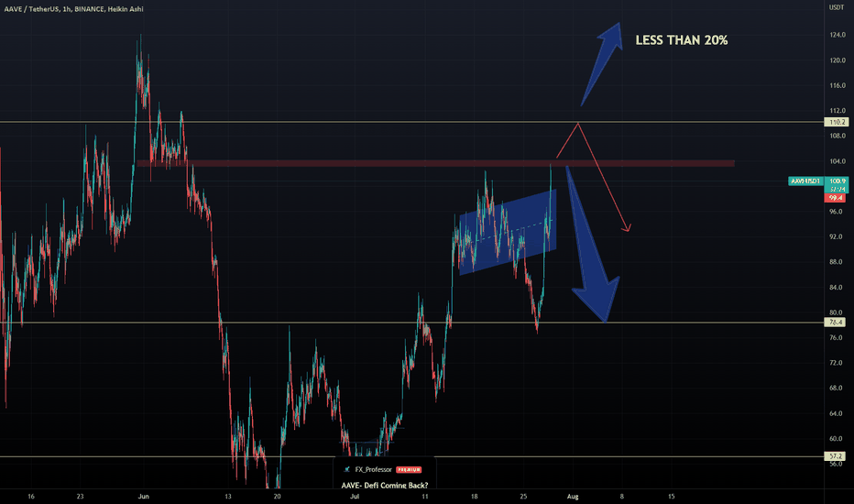Click the 120.0 price axis label

coord(838,60)
